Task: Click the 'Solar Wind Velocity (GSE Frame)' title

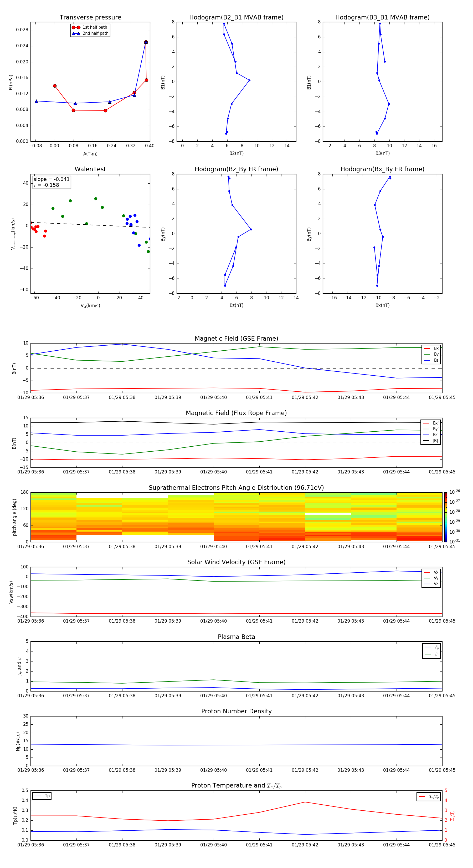Action: 236,562
